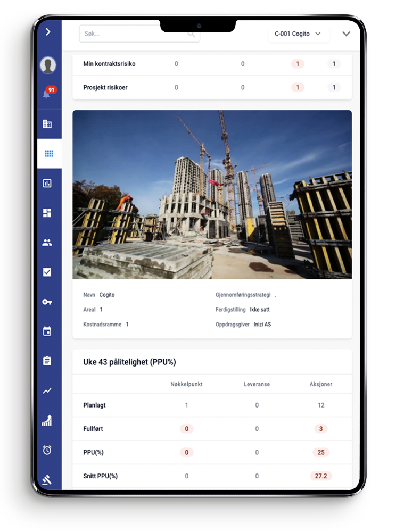Click red badge 1 in Prosjekt risikoer row
The image size is (404, 532).
298,88
